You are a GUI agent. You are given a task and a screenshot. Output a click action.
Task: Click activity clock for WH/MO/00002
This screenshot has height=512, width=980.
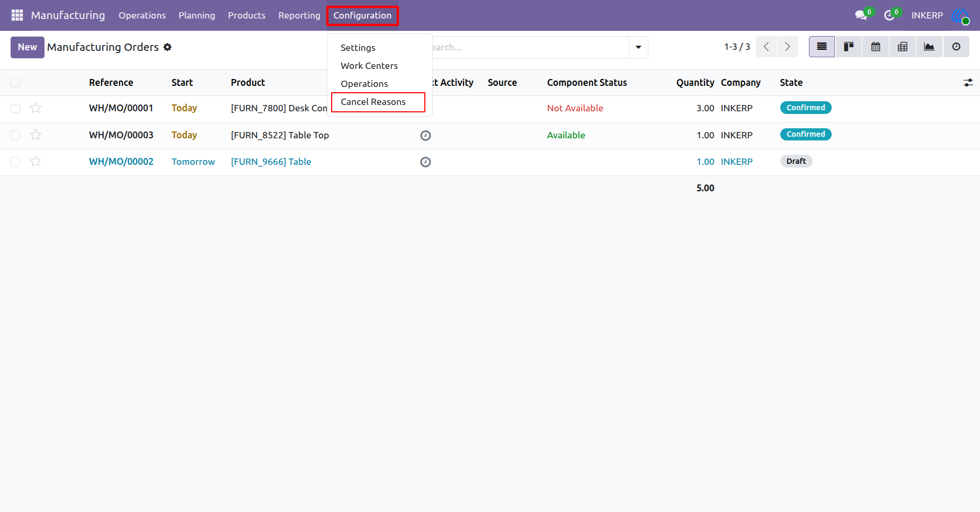(425, 162)
